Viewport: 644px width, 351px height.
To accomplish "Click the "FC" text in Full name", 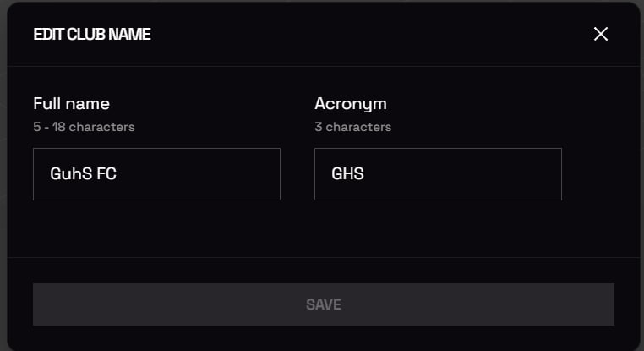I will click(106, 174).
